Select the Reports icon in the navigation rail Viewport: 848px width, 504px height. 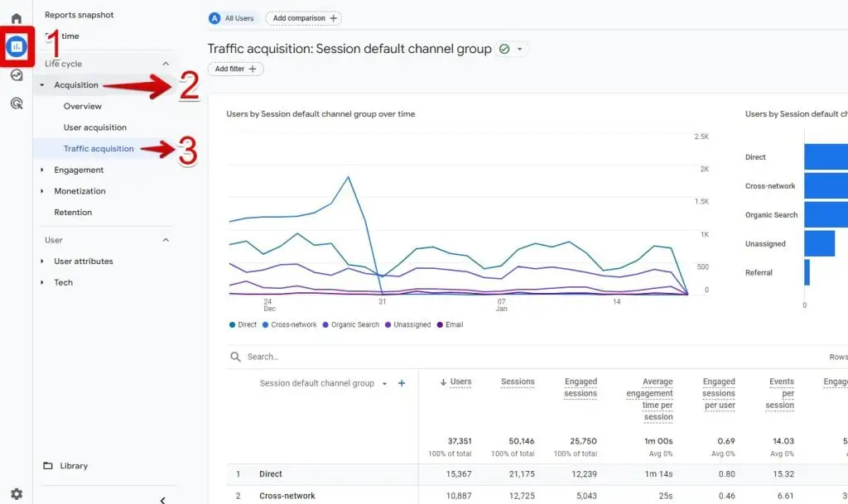[x=15, y=46]
